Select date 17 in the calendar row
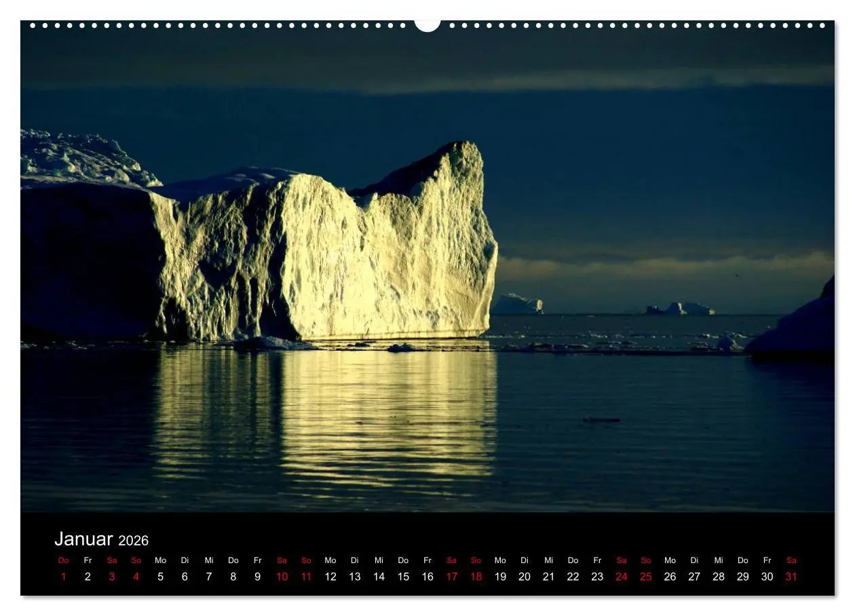Image resolution: width=855 pixels, height=616 pixels. pyautogui.click(x=451, y=577)
